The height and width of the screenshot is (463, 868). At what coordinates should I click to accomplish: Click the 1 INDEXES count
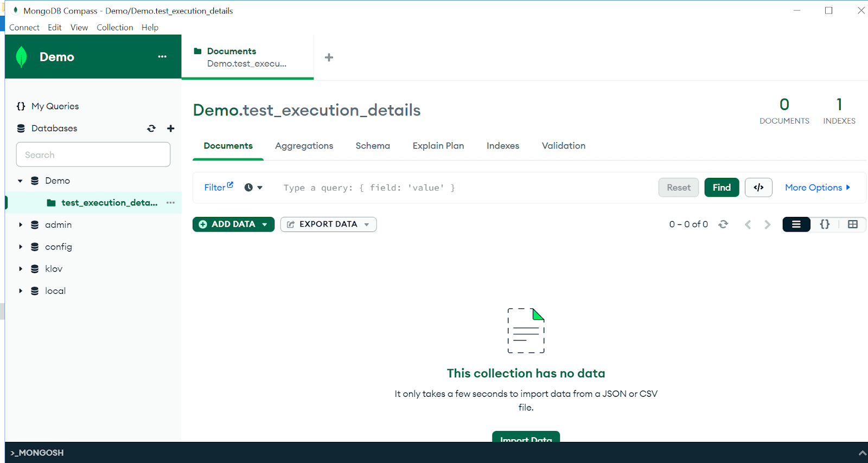click(839, 111)
